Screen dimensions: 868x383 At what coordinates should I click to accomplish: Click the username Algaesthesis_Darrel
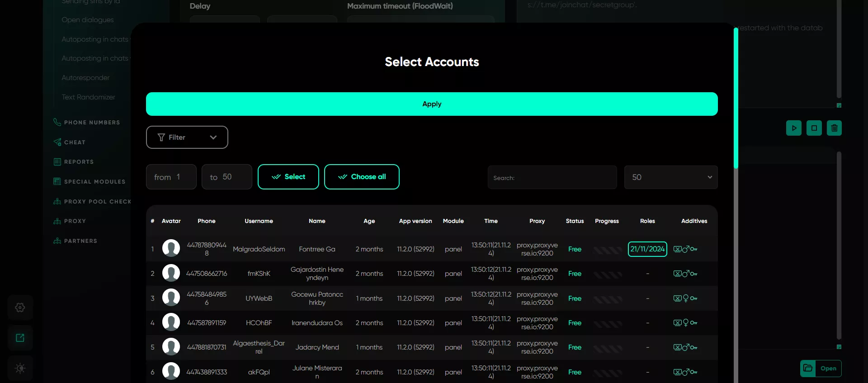pos(259,347)
